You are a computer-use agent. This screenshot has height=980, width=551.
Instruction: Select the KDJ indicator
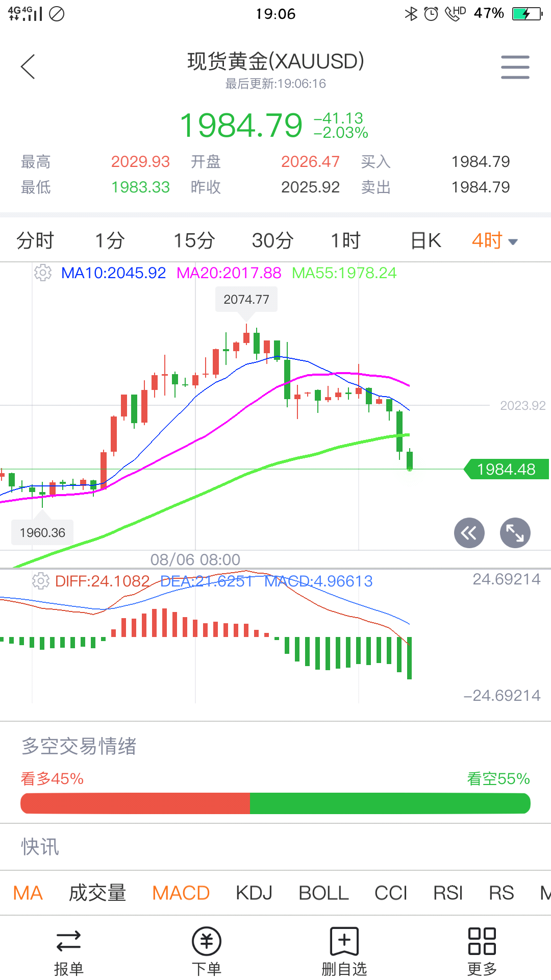pyautogui.click(x=254, y=893)
